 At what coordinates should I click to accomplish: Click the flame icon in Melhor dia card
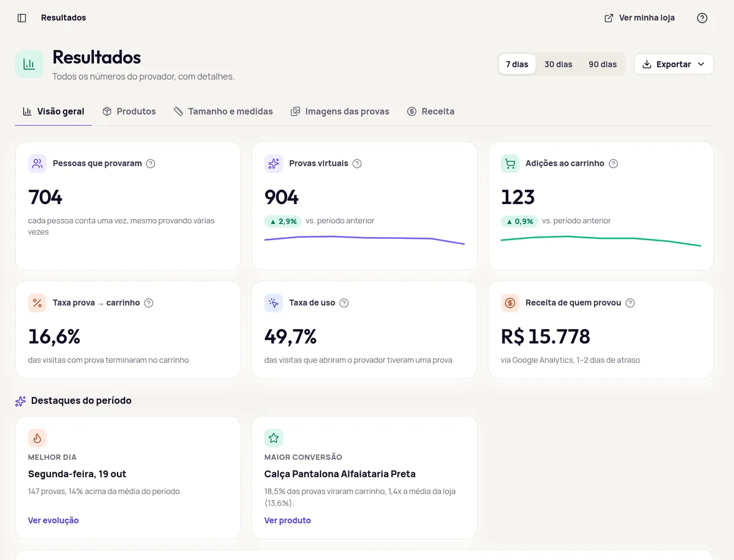37,438
